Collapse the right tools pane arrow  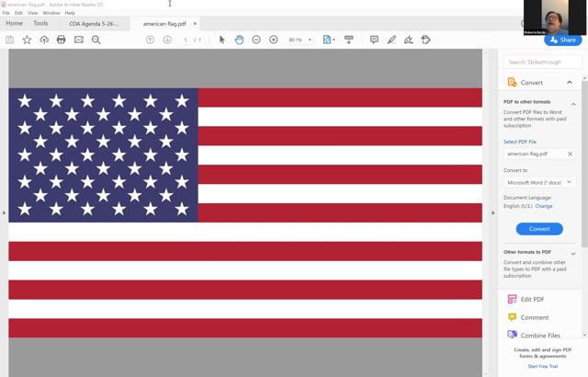point(492,212)
